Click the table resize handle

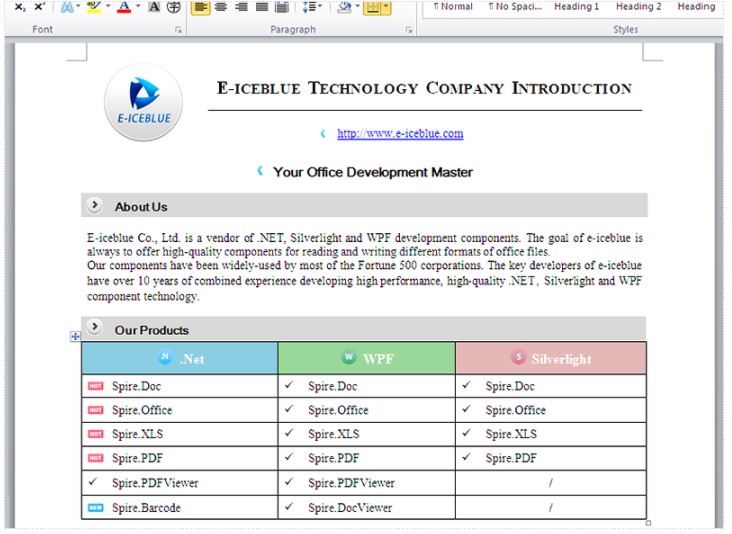(648, 523)
